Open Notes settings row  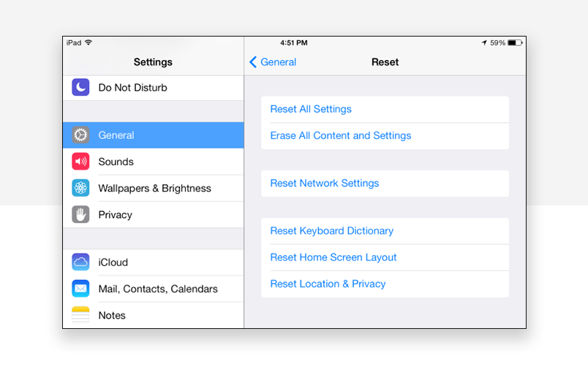pyautogui.click(x=154, y=316)
